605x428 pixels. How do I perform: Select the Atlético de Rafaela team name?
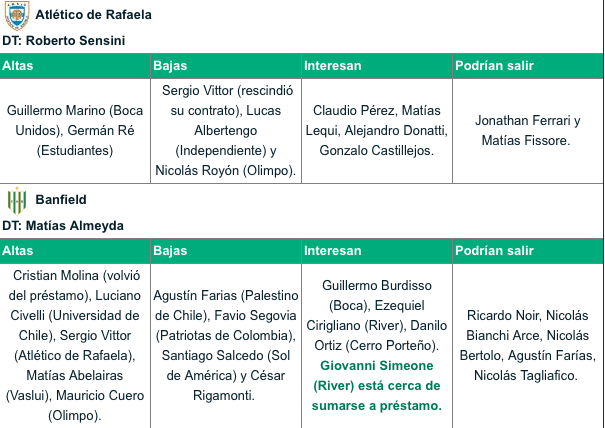(93, 15)
